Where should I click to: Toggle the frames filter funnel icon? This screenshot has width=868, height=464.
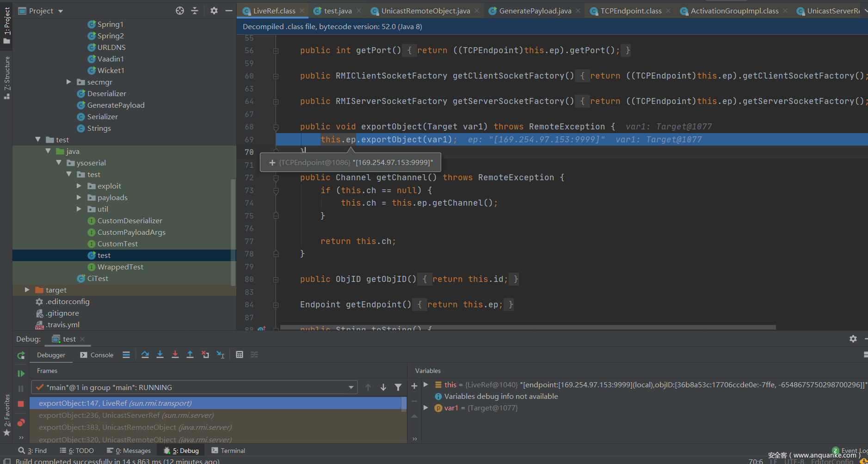click(x=398, y=387)
